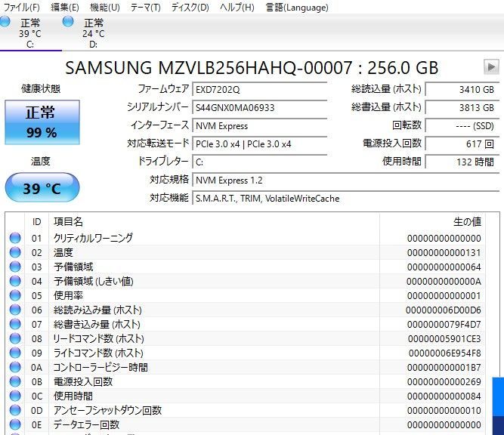The image size is (504, 435).
Task: Select the 総読み込み量 (ホスト) item name
Action: coord(97,310)
